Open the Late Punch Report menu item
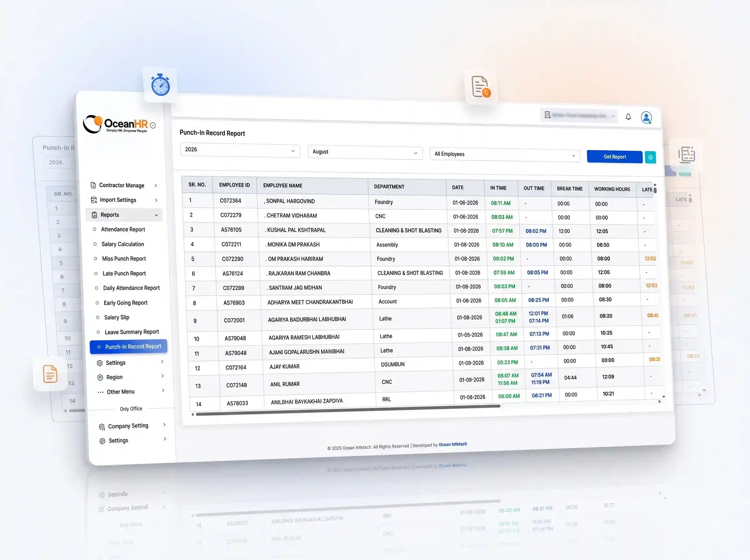This screenshot has width=750, height=560. coord(124,273)
